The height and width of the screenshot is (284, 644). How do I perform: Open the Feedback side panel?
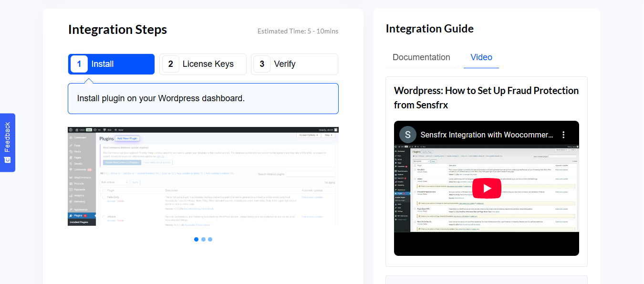[x=8, y=142]
